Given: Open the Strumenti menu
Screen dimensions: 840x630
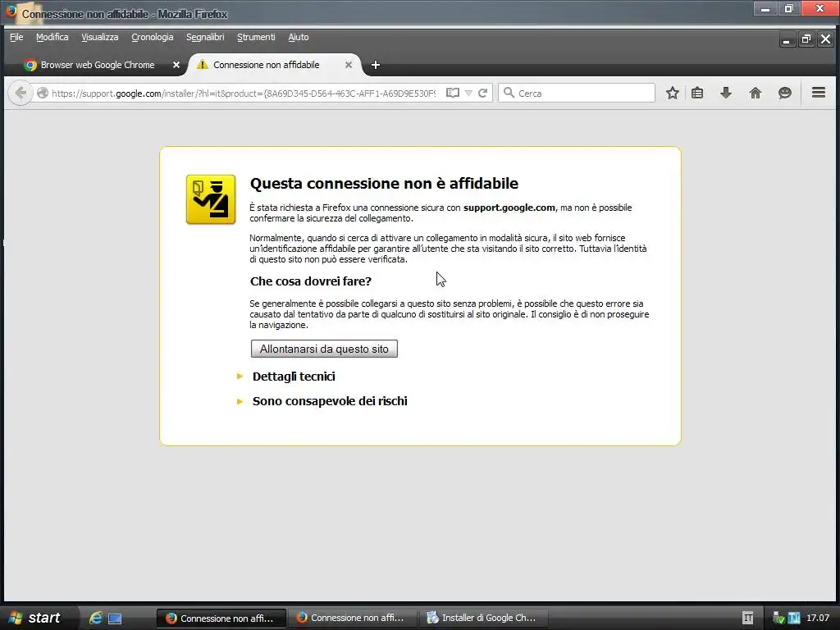Looking at the screenshot, I should [256, 37].
